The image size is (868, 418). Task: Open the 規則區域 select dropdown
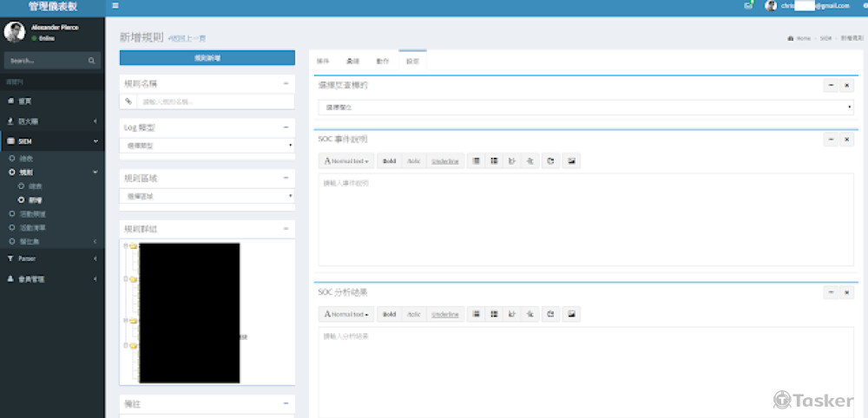click(207, 196)
